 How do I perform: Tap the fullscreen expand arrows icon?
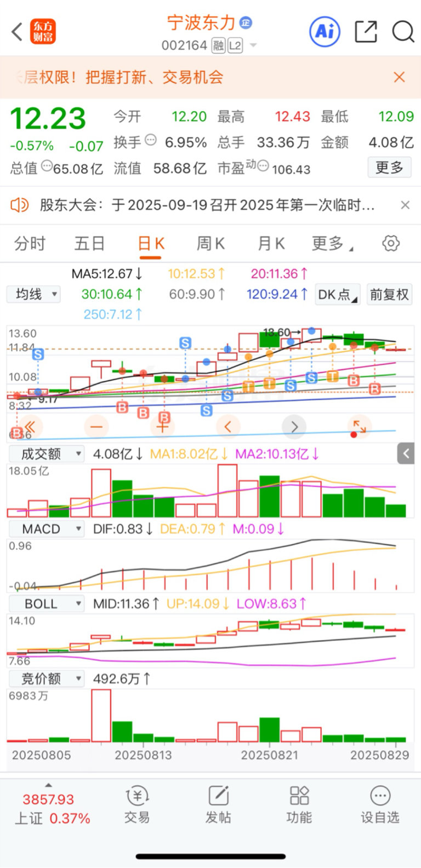(360, 426)
